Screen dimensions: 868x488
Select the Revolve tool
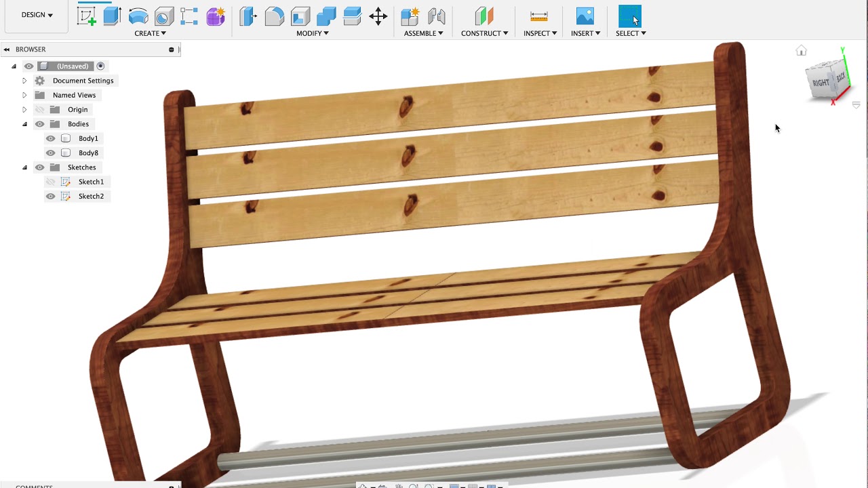pyautogui.click(x=138, y=16)
